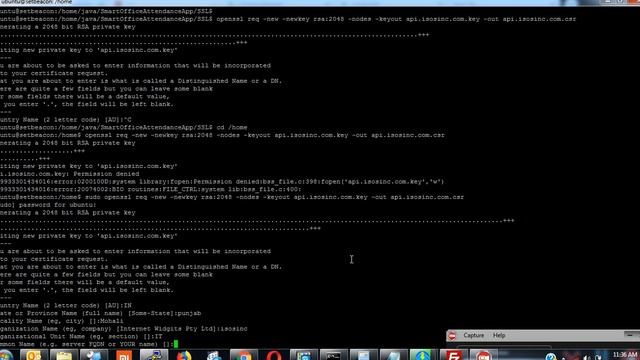Click the red recorder icon on taskbar
The image size is (640, 360).
click(x=483, y=355)
